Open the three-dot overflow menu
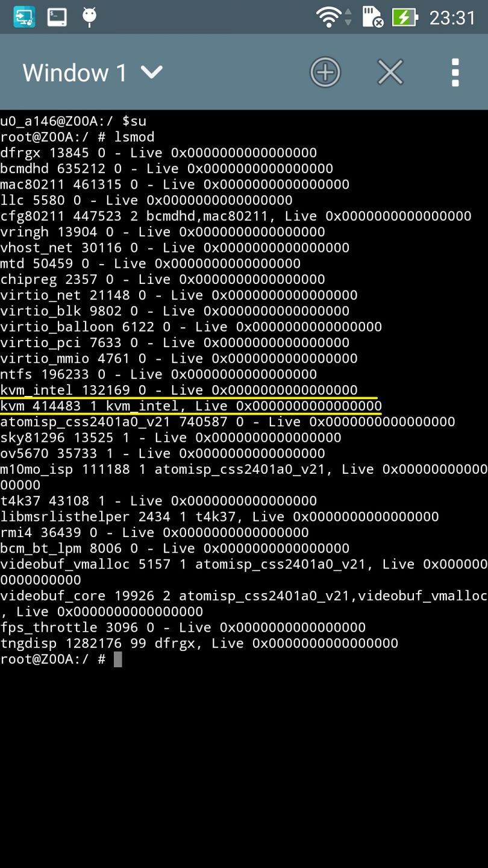This screenshot has width=488, height=868. pyautogui.click(x=455, y=73)
